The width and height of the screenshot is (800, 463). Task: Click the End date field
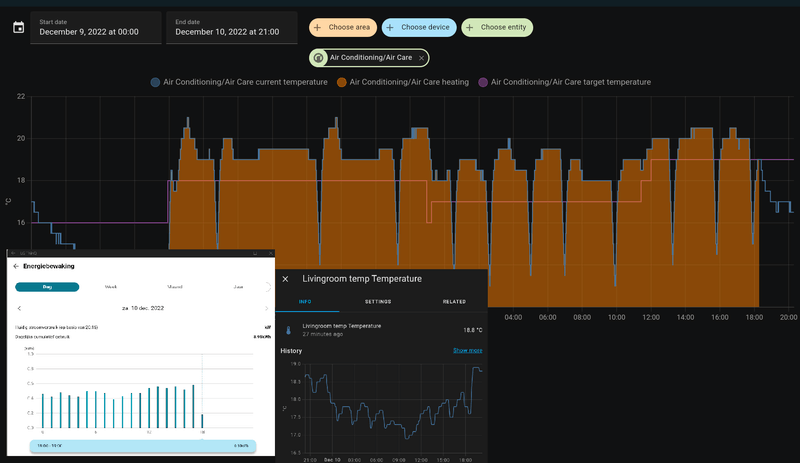(x=232, y=27)
